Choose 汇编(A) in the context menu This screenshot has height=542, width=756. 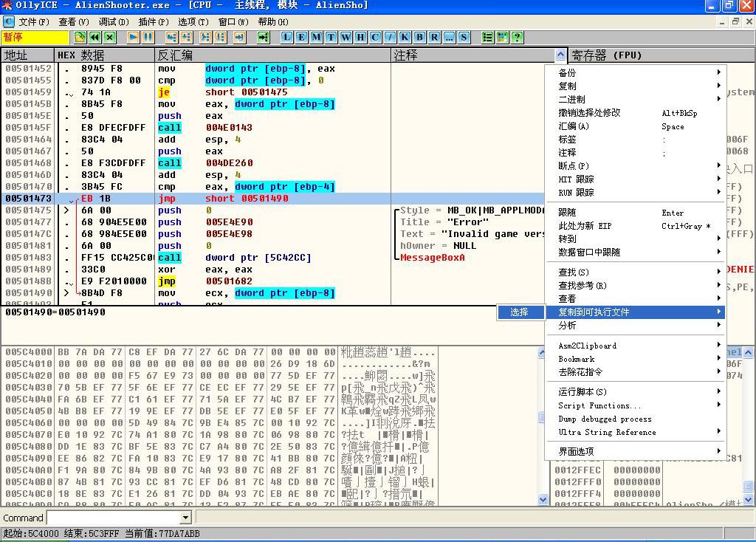(635, 126)
